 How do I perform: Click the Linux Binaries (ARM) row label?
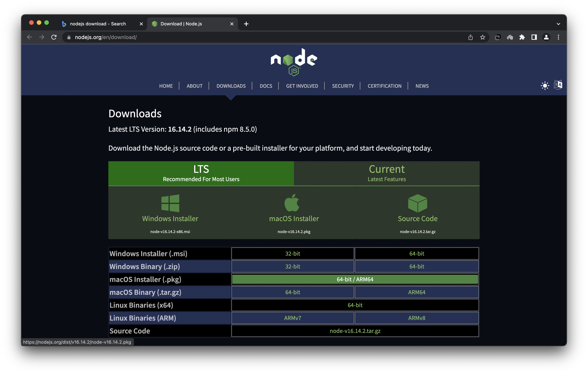click(x=143, y=318)
